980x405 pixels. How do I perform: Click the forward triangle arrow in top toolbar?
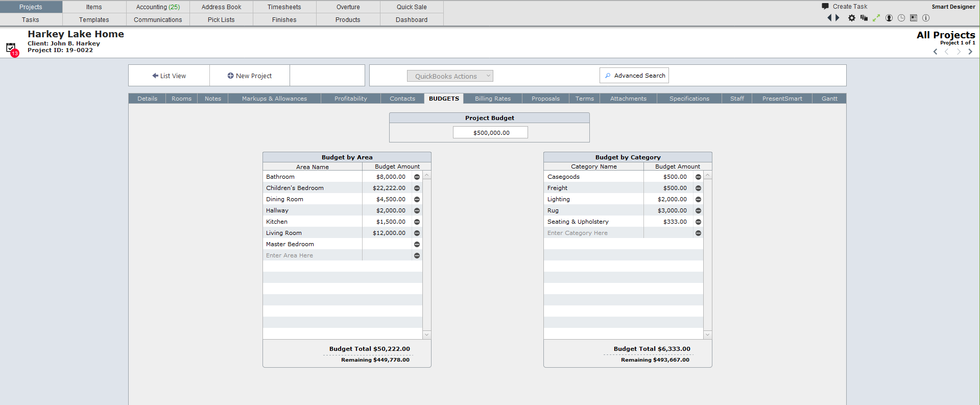click(838, 18)
